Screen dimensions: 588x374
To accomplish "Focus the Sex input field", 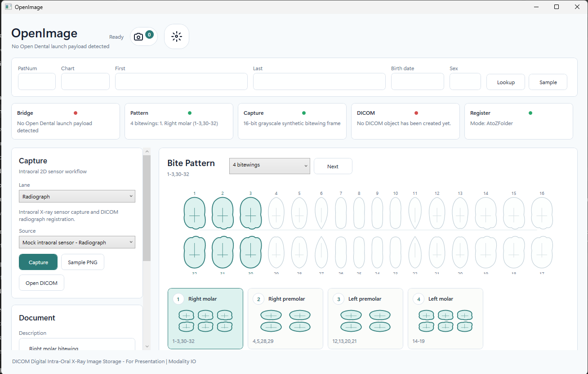I will pos(465,81).
